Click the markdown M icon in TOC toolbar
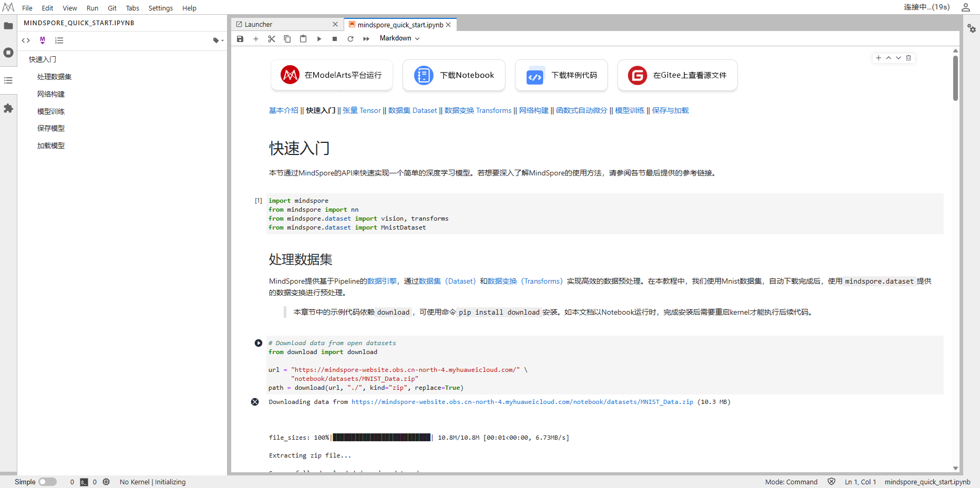The height and width of the screenshot is (488, 980). pos(43,40)
